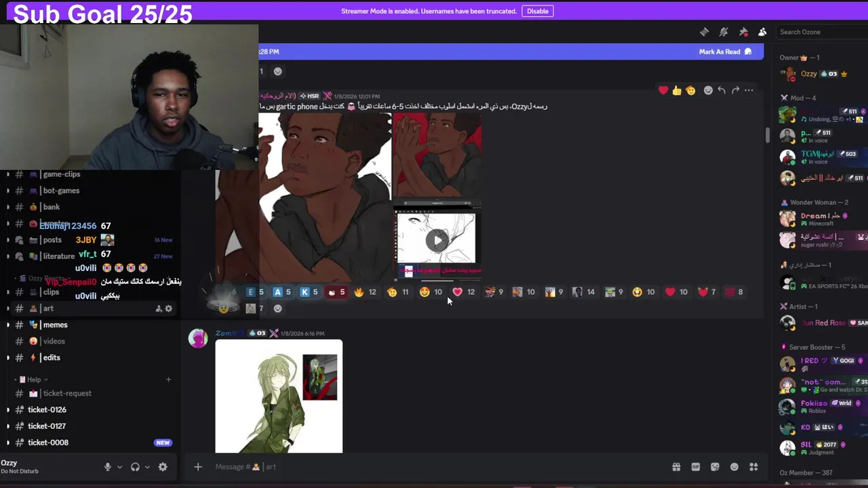
Task: Click invite icon on art channel
Action: click(159, 308)
